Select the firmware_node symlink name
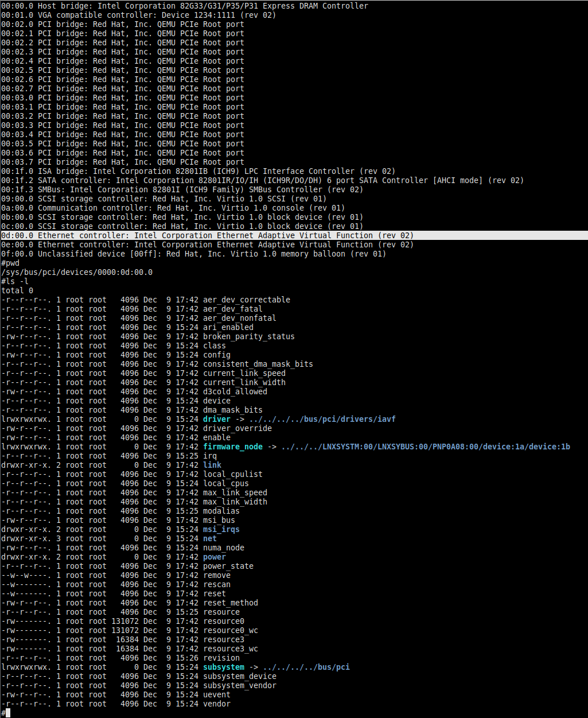Image resolution: width=588 pixels, height=718 pixels. [233, 447]
